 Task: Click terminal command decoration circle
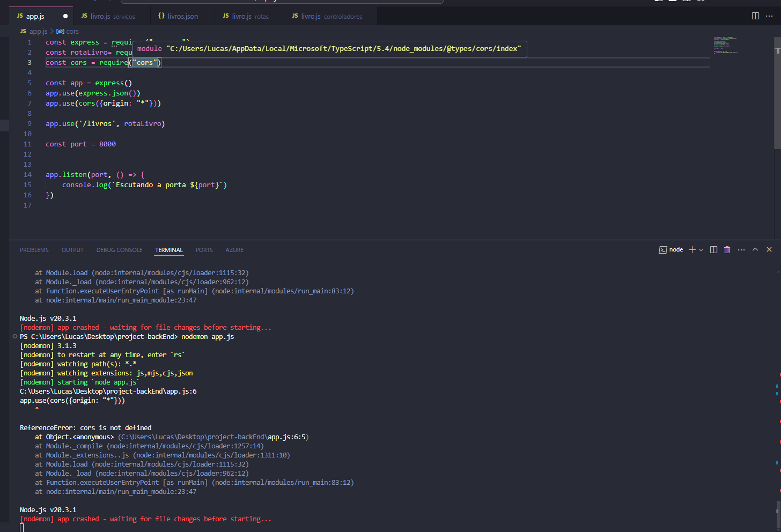pyautogui.click(x=14, y=337)
